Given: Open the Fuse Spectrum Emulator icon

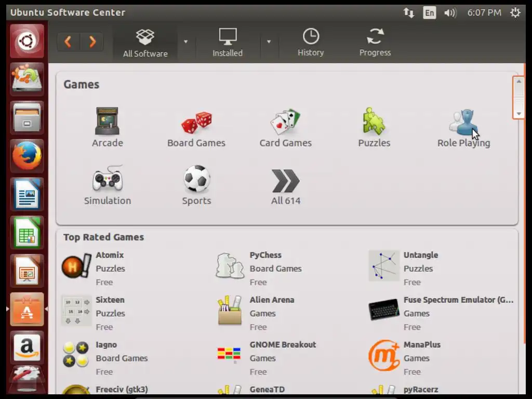Looking at the screenshot, I should [384, 310].
